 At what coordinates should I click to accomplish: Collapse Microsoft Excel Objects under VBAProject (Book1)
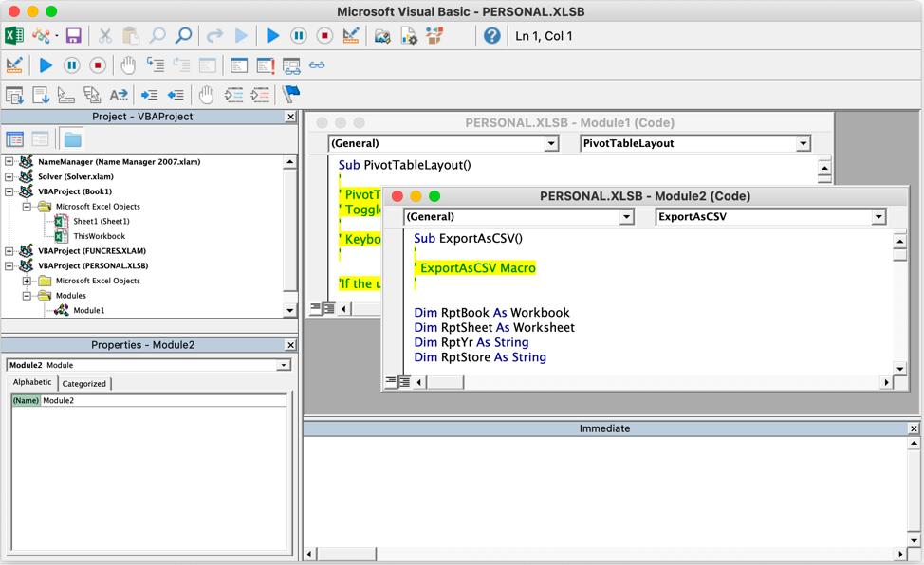point(27,207)
